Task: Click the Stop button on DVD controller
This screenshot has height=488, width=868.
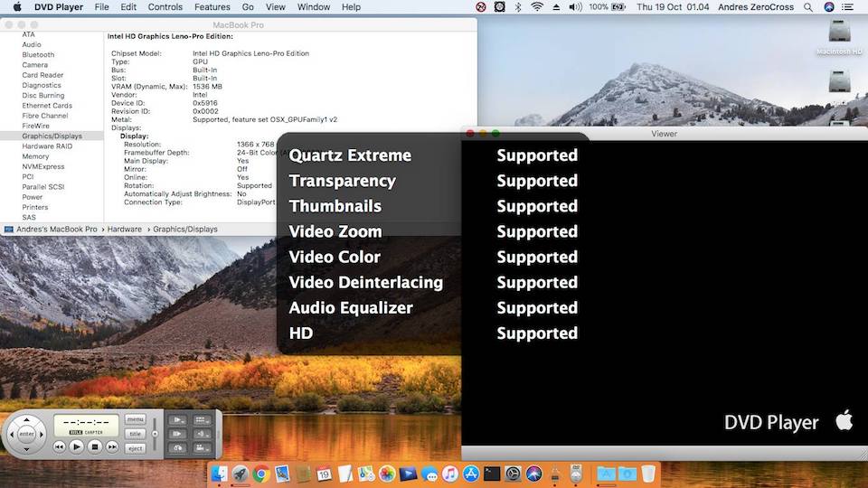Action: pyautogui.click(x=94, y=446)
